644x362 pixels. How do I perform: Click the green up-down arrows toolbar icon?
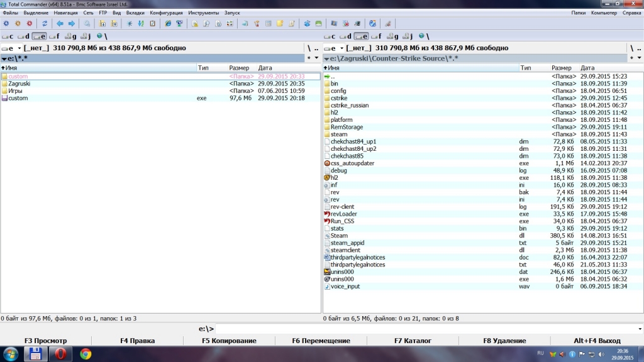(141, 23)
